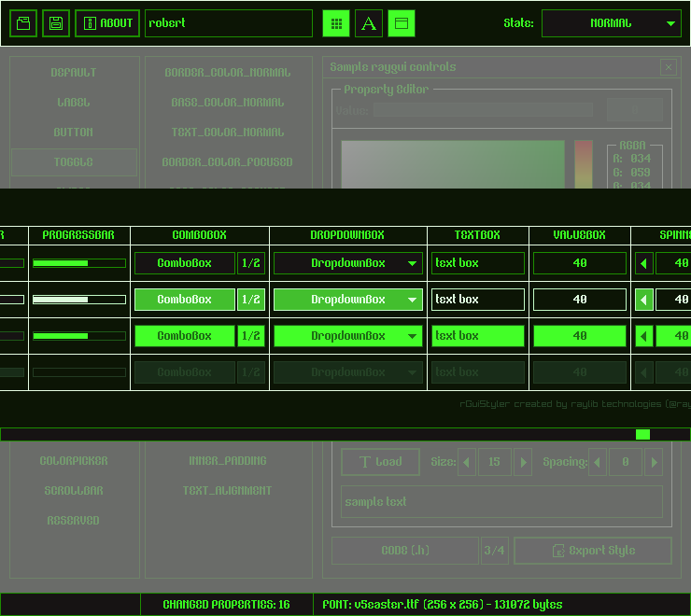Click the green horizontal scrollbar thumb
The image size is (691, 616).
(x=642, y=435)
